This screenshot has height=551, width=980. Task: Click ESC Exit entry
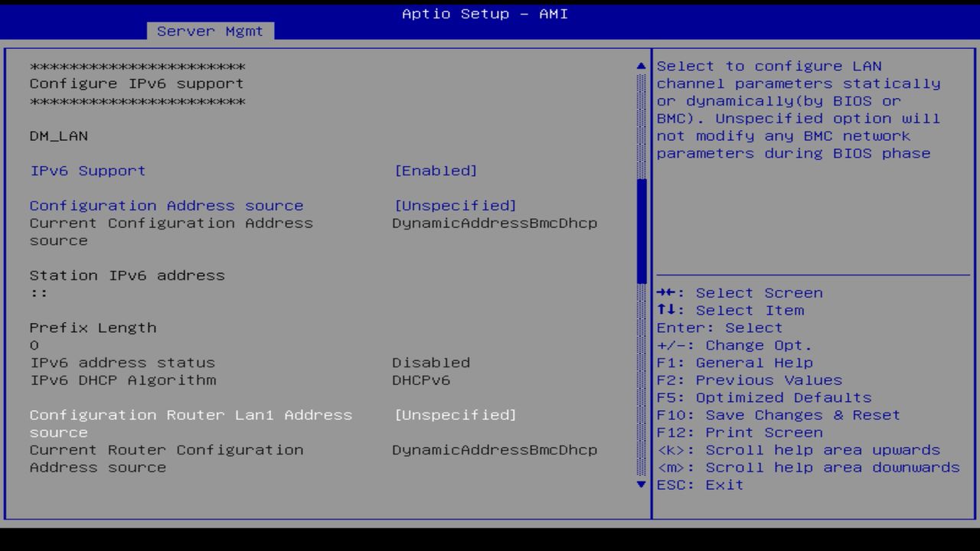click(x=700, y=484)
